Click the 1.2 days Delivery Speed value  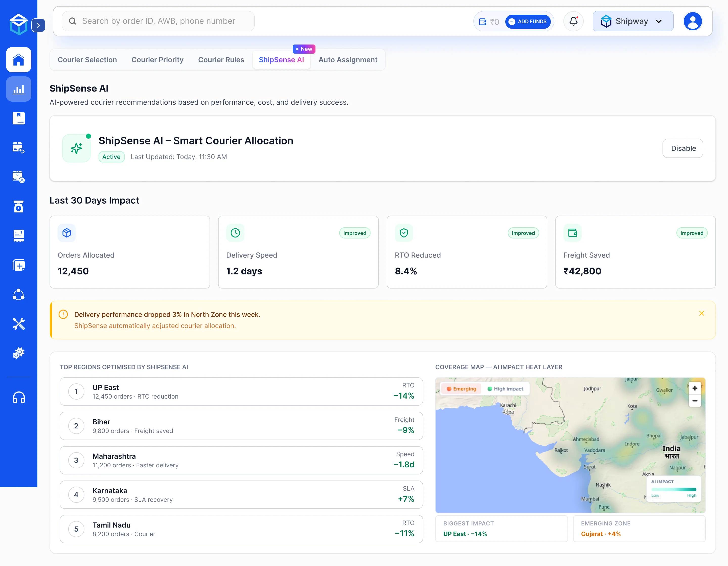[x=244, y=271]
